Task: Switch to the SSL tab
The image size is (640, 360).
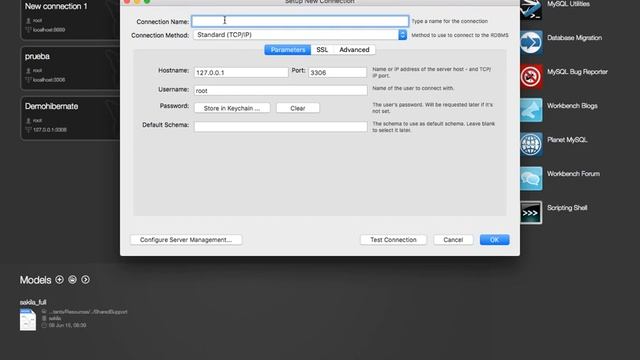Action: tap(322, 50)
